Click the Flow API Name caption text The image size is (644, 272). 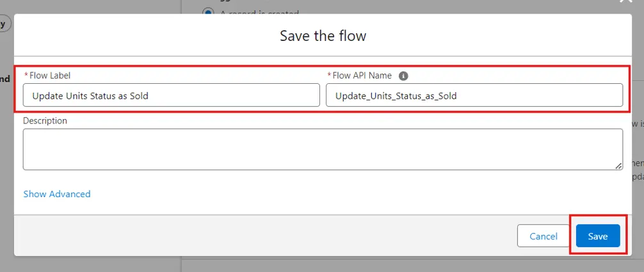pos(362,76)
